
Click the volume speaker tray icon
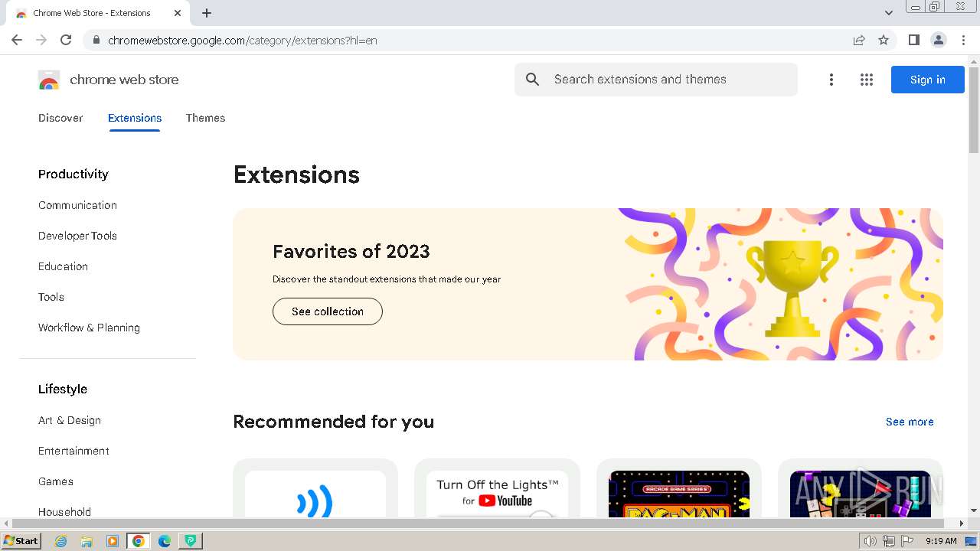coord(871,541)
